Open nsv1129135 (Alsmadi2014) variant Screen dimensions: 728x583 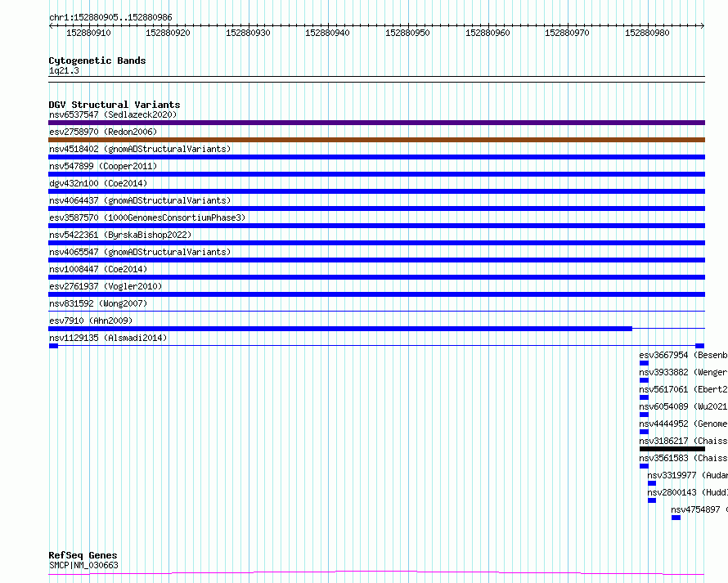108,338
